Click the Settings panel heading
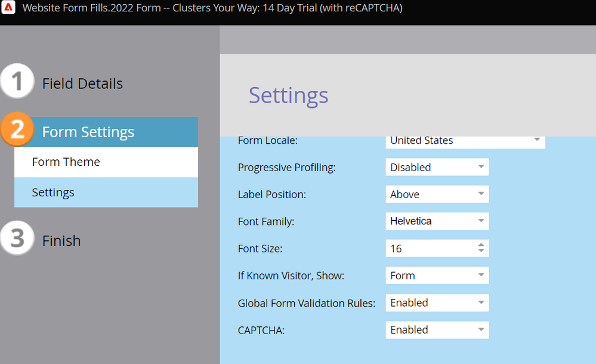Viewport: 596px width, 364px height. 288,95
